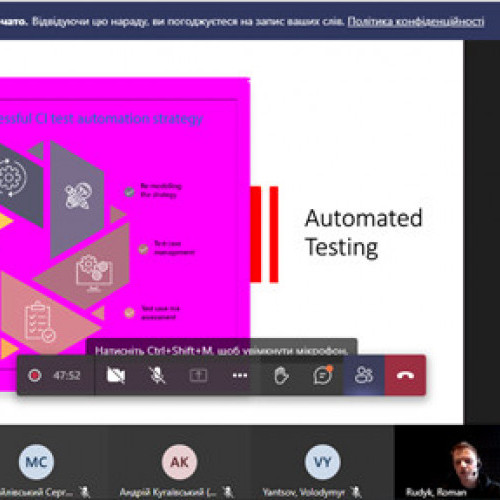500x500 pixels.
Task: Show the participants panel
Action: pyautogui.click(x=364, y=375)
